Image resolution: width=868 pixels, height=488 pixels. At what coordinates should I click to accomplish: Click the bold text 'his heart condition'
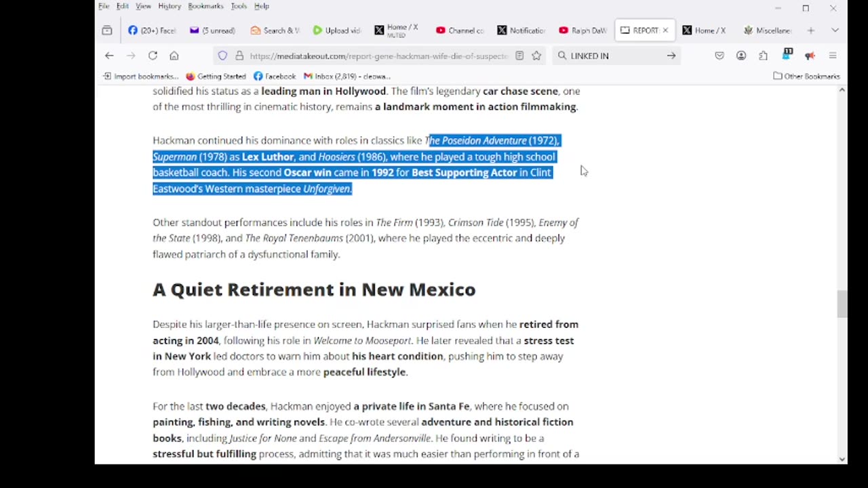pyautogui.click(x=397, y=357)
